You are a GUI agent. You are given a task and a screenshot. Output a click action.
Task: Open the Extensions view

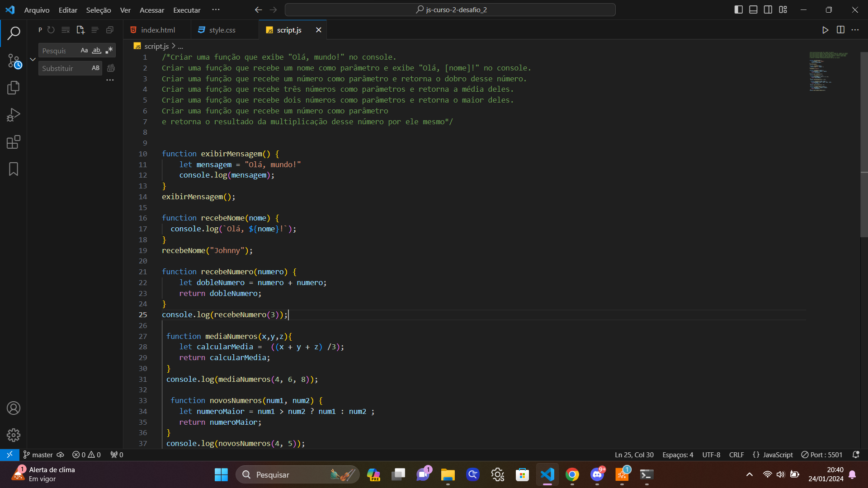(x=14, y=142)
